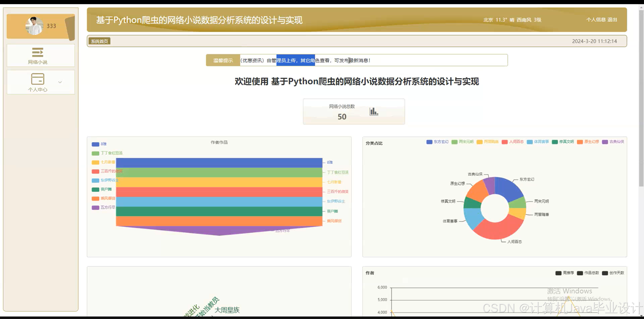Click the orange 乘风御剑 funnel band
The image size is (644, 319).
click(219, 221)
